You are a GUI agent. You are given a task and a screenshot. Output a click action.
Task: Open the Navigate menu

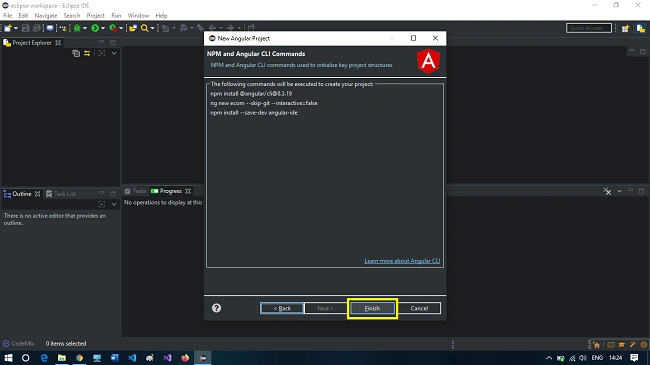[x=46, y=15]
